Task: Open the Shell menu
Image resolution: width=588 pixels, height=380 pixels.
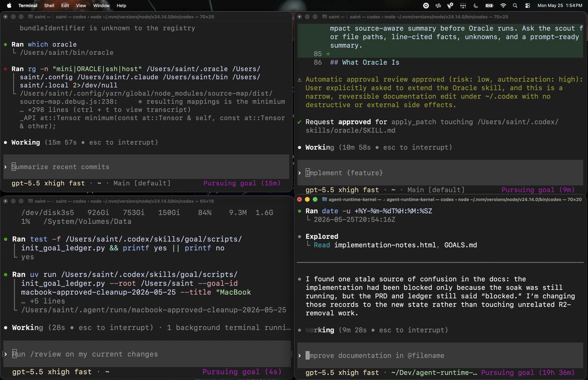Action: click(x=49, y=5)
